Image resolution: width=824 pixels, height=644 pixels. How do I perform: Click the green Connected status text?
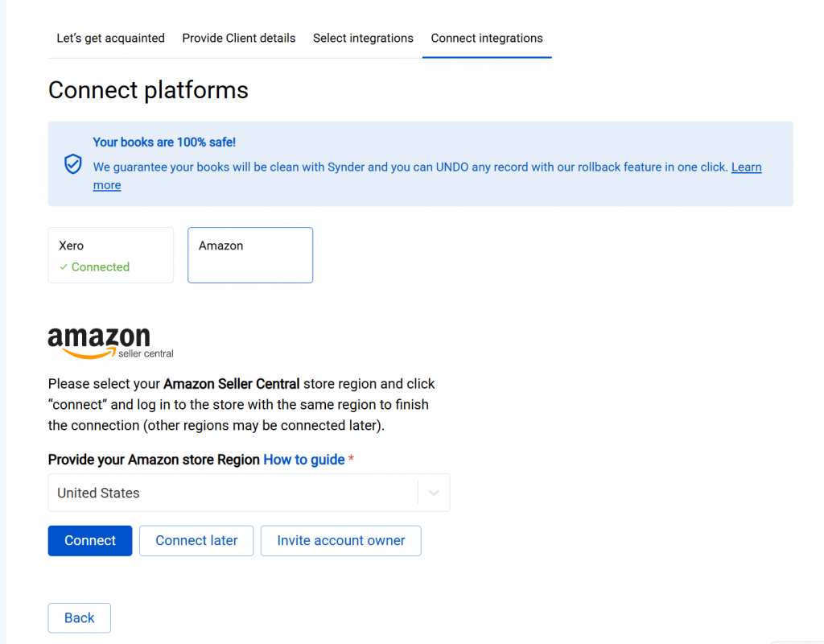click(101, 267)
